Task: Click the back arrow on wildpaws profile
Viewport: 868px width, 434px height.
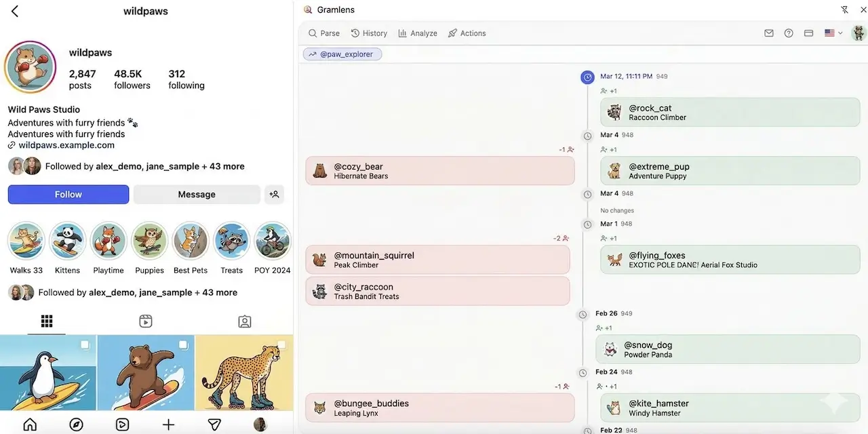Action: (x=15, y=12)
